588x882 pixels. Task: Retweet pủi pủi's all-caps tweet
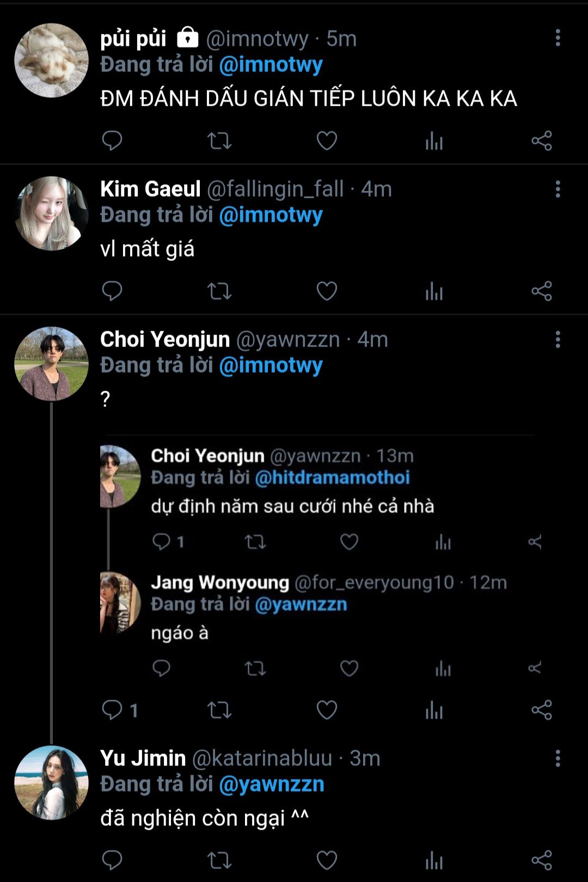pos(219,141)
